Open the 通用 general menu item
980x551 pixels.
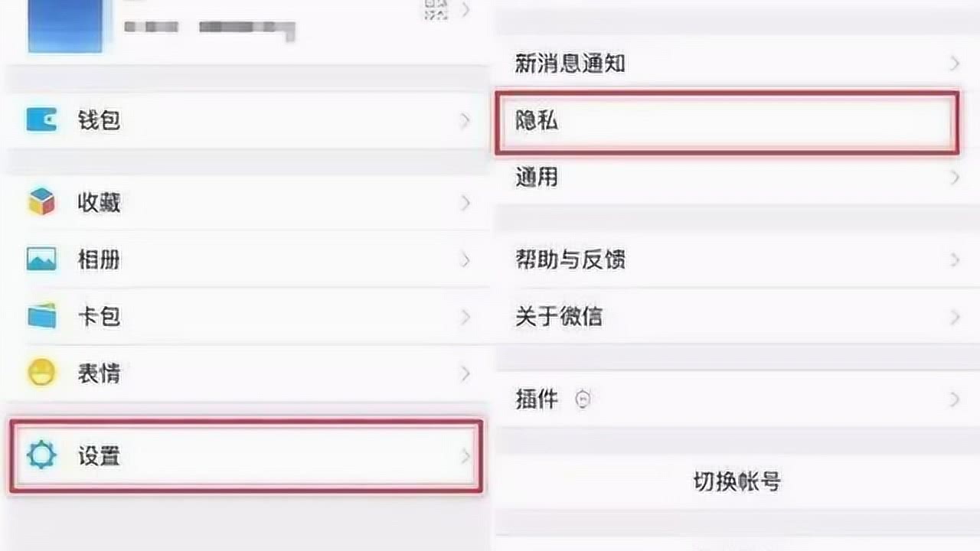(536, 178)
